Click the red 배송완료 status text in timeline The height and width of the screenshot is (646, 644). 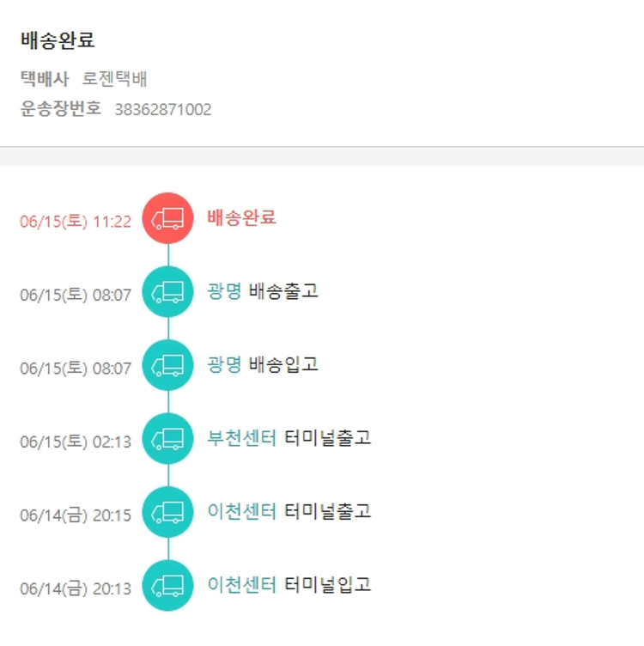tap(241, 218)
